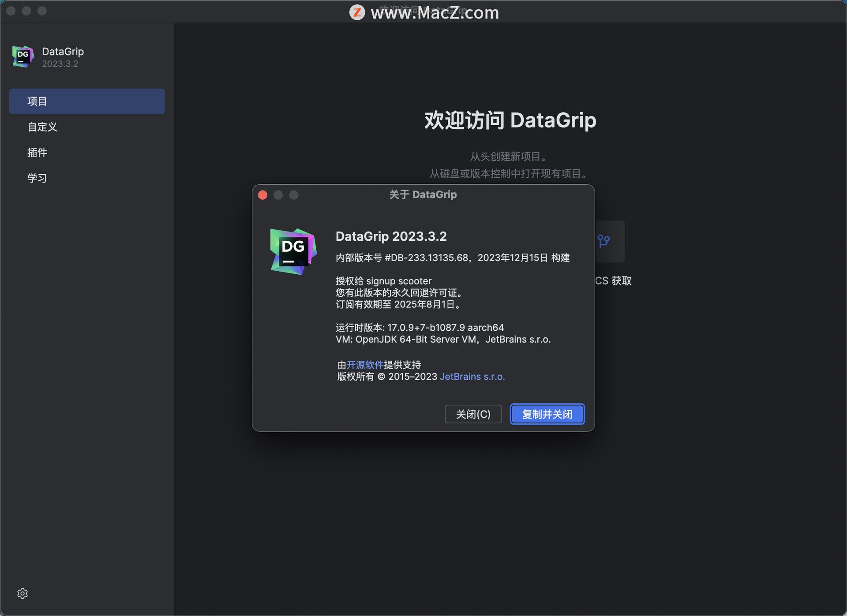The image size is (847, 616).
Task: Click the Get from VCS branch icon
Action: click(603, 241)
